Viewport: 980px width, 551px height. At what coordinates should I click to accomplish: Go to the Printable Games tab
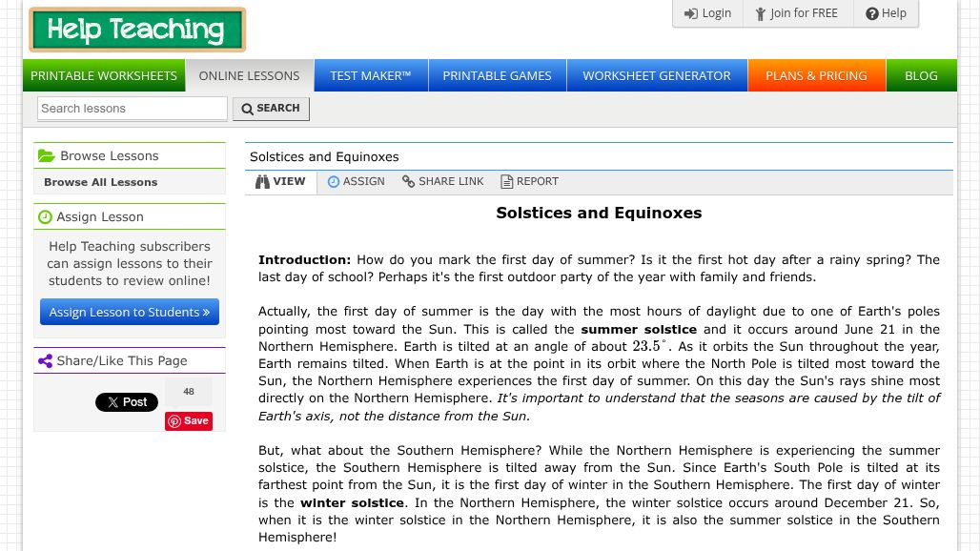[497, 75]
